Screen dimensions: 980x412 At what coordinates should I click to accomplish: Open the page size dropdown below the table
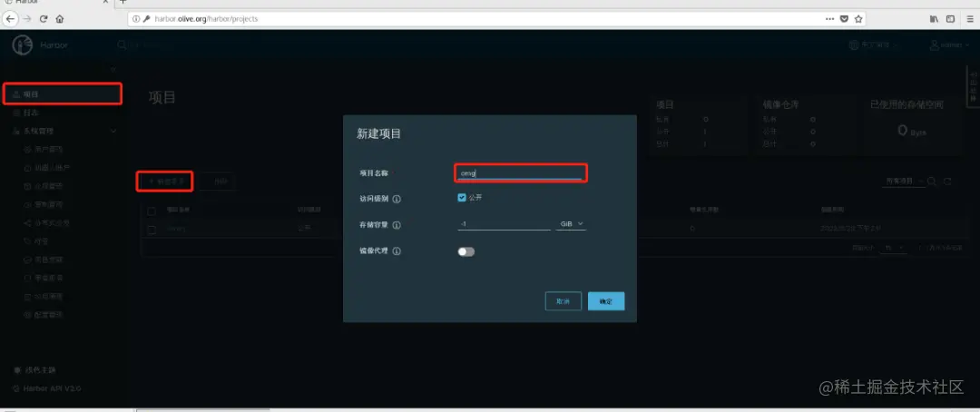(x=894, y=249)
